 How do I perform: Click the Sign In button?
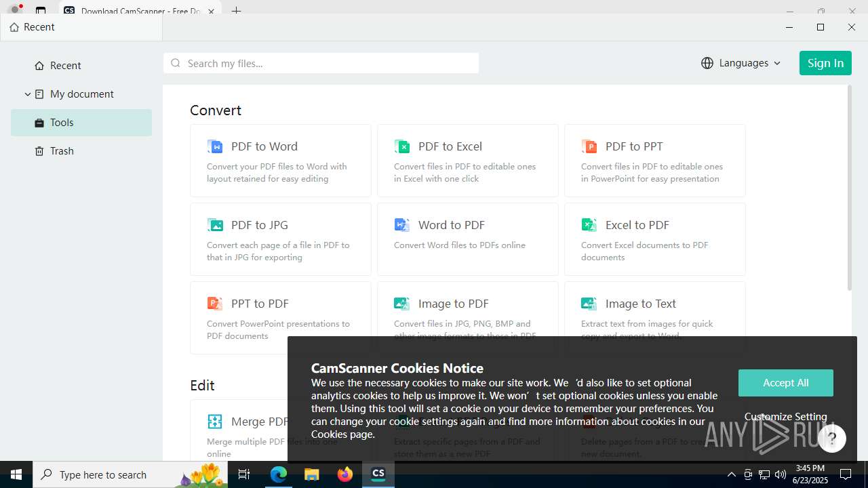[825, 63]
